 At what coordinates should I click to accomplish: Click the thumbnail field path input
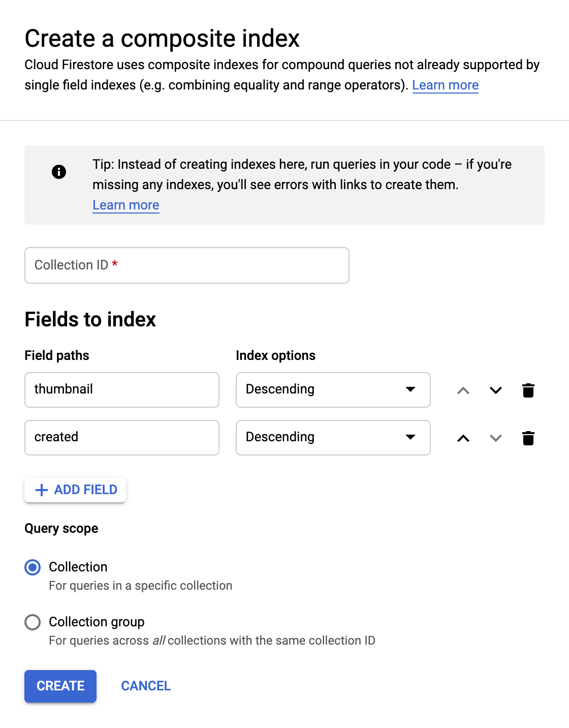pyautogui.click(x=122, y=390)
